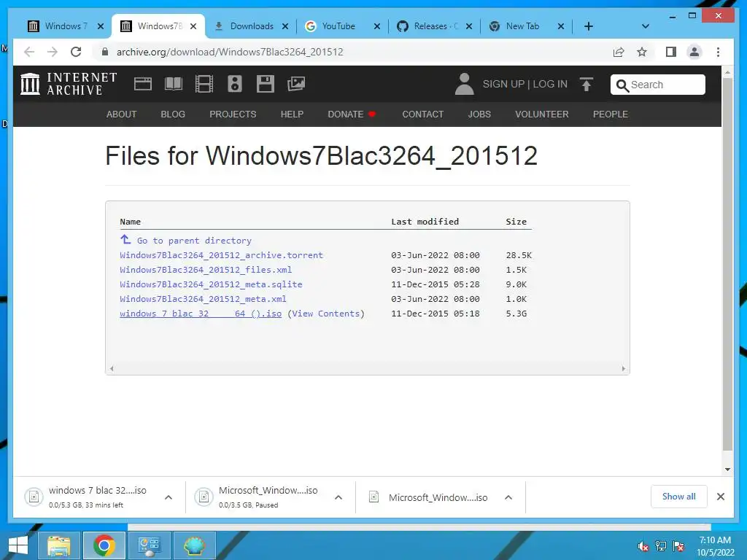Expand options for third Microsoft_Window download
The image size is (747, 560).
click(508, 497)
